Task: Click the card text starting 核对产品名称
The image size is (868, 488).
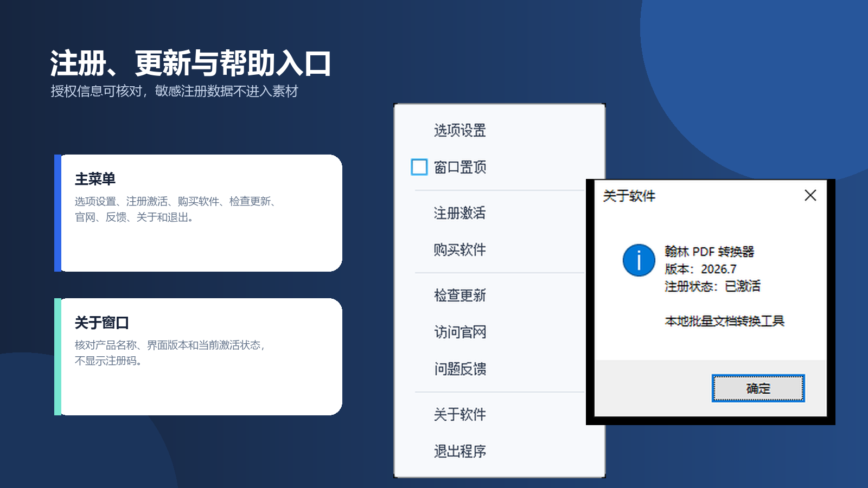Action: 170,353
